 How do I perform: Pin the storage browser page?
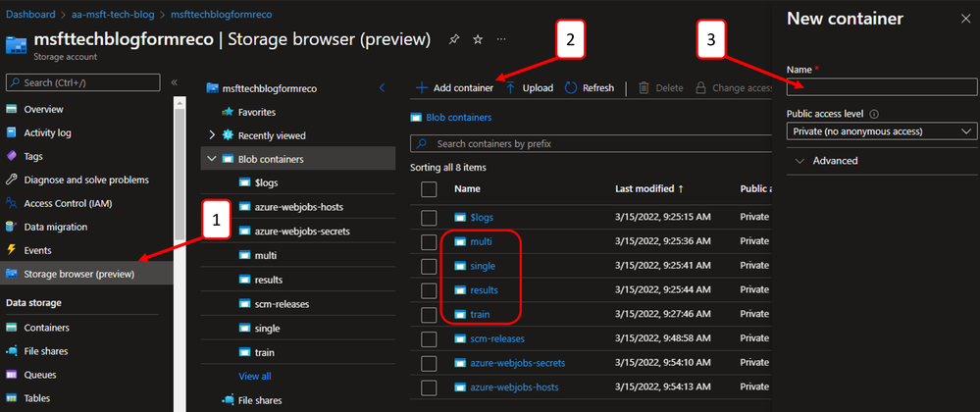454,39
